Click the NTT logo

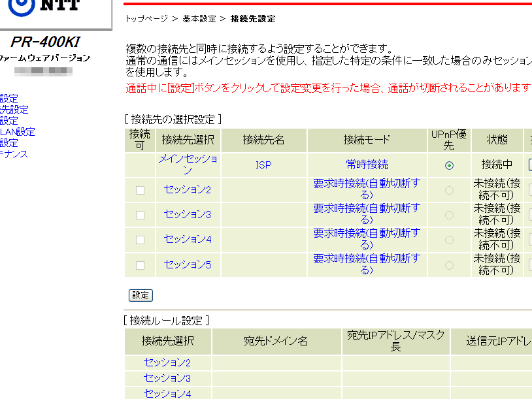point(44,8)
